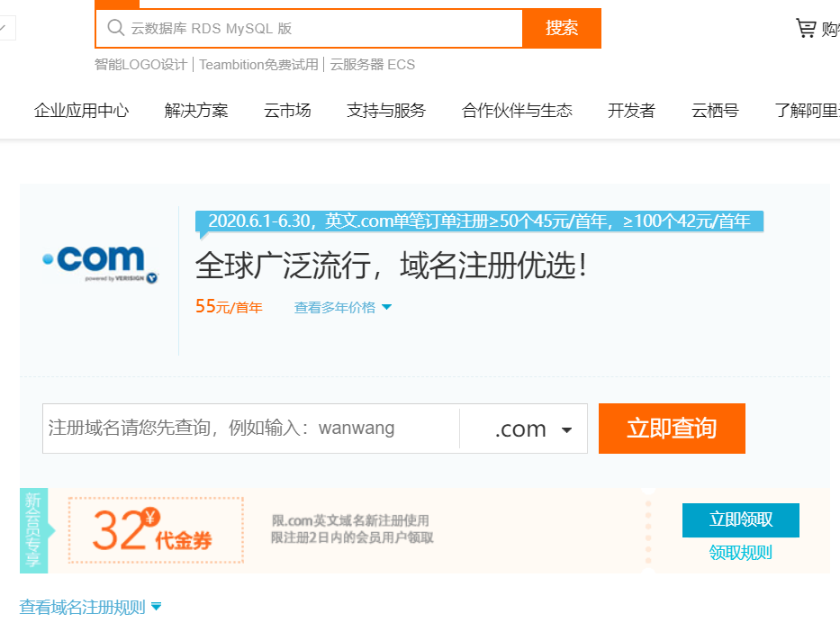This screenshot has width=840, height=623.
Task: Open 合作伙伴与生态 menu
Action: tap(517, 111)
